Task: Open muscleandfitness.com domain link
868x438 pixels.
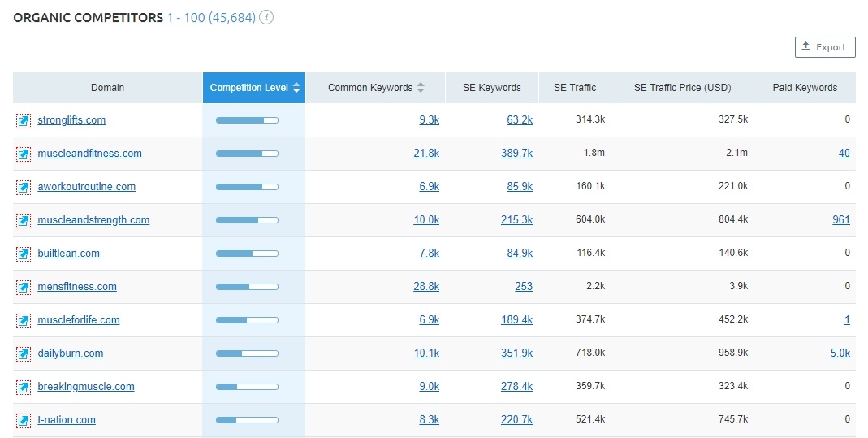Action: [89, 154]
